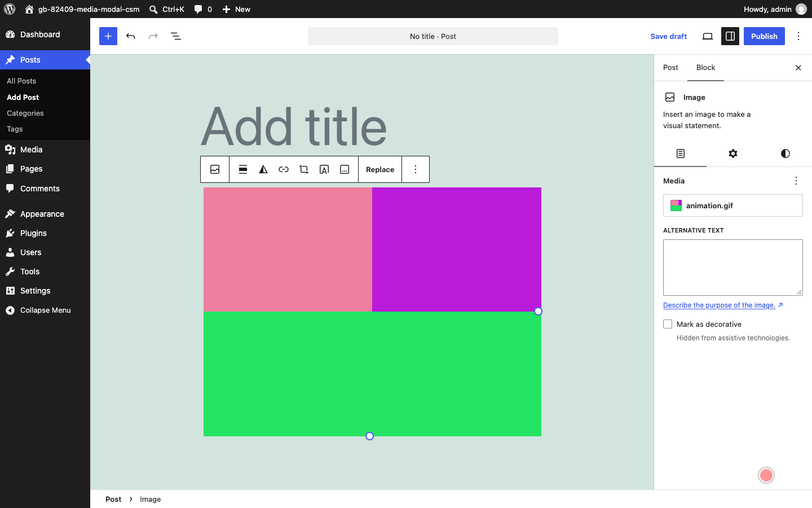Open the New content admin bar menu

click(x=236, y=9)
